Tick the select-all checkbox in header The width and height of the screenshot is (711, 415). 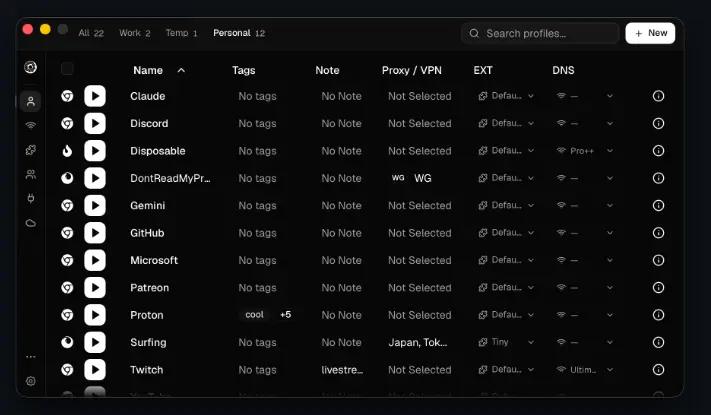[x=67, y=69]
